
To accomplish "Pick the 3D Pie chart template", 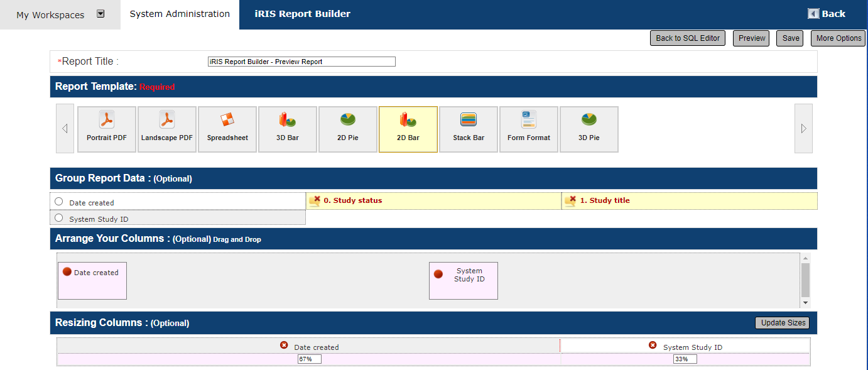I will [589, 129].
